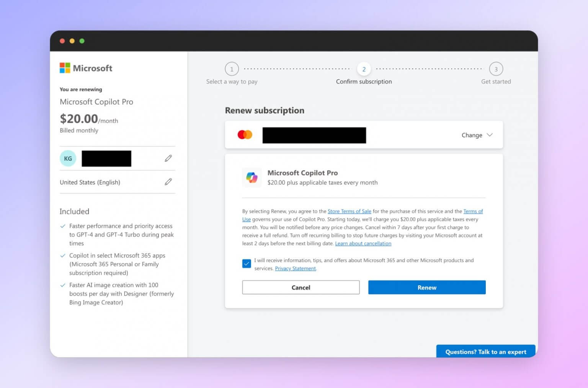The width and height of the screenshot is (588, 388).
Task: Click the Mastercard card icon
Action: (245, 134)
